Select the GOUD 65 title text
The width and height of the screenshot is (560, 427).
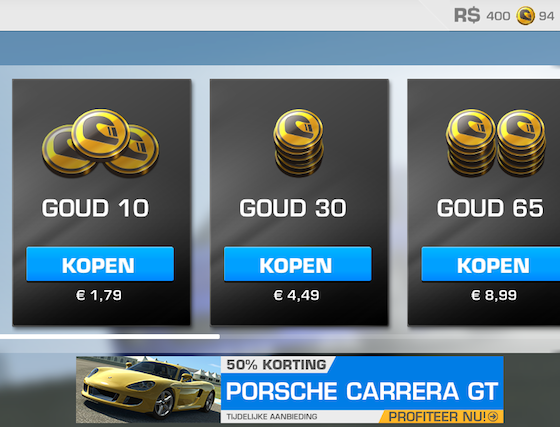click(490, 208)
